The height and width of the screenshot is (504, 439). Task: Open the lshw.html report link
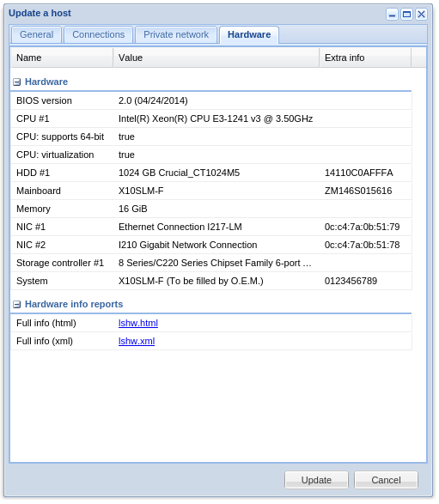138,323
